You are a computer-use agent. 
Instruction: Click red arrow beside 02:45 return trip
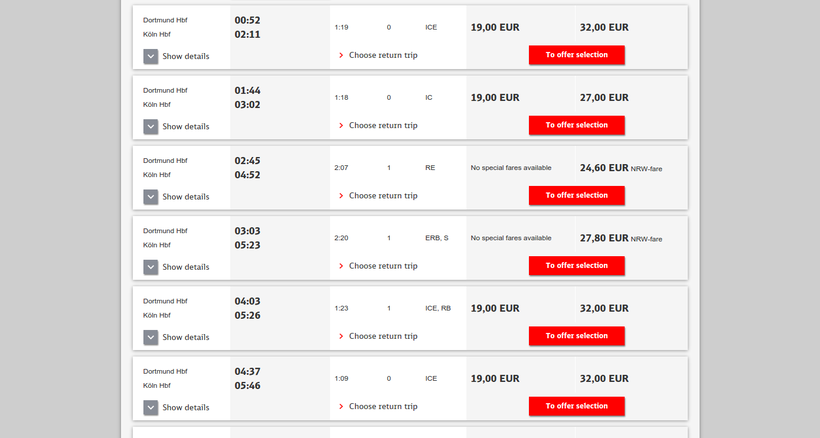point(341,196)
